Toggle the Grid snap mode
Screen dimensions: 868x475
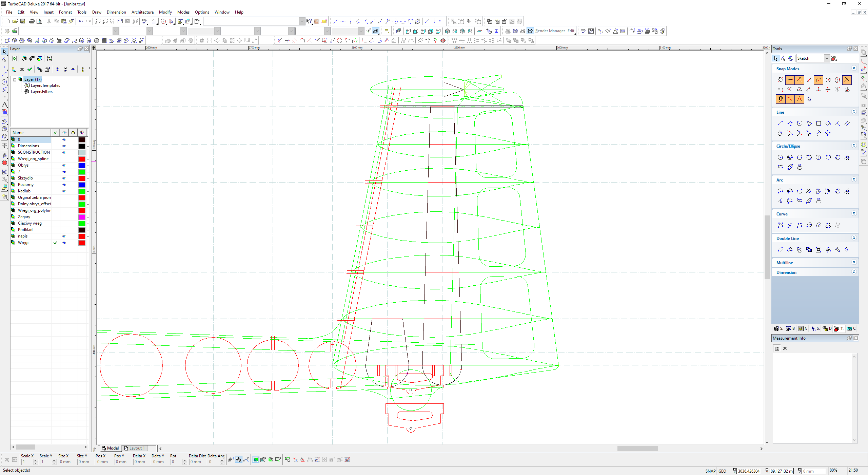tap(780, 90)
